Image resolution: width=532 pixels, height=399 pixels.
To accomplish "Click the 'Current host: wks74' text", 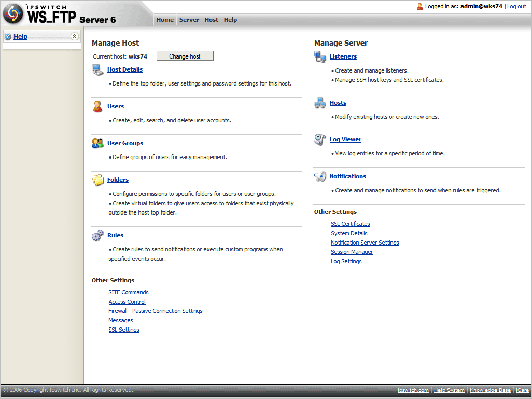I will point(120,56).
